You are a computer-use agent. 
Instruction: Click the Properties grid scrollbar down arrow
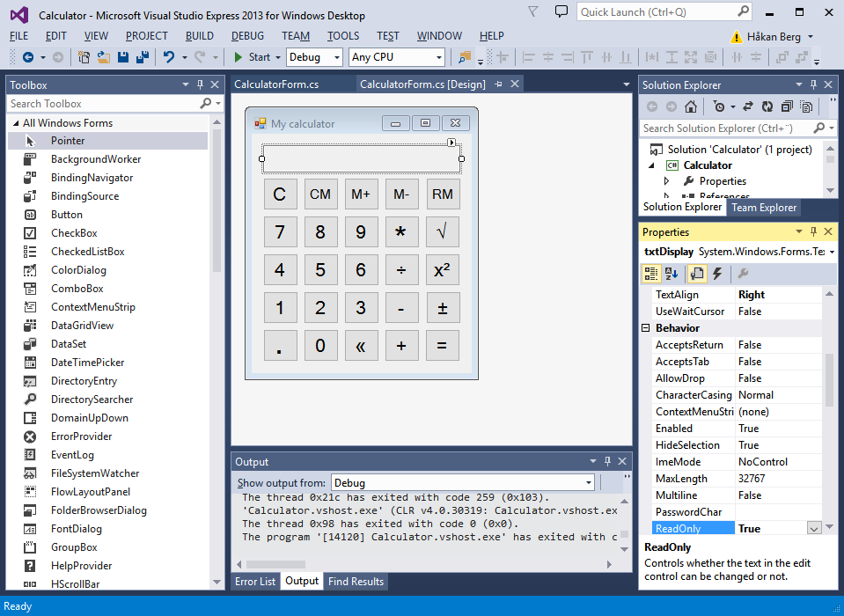829,527
